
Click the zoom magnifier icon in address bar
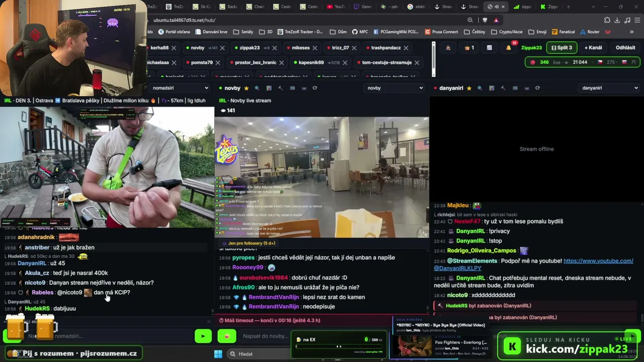tap(470, 20)
